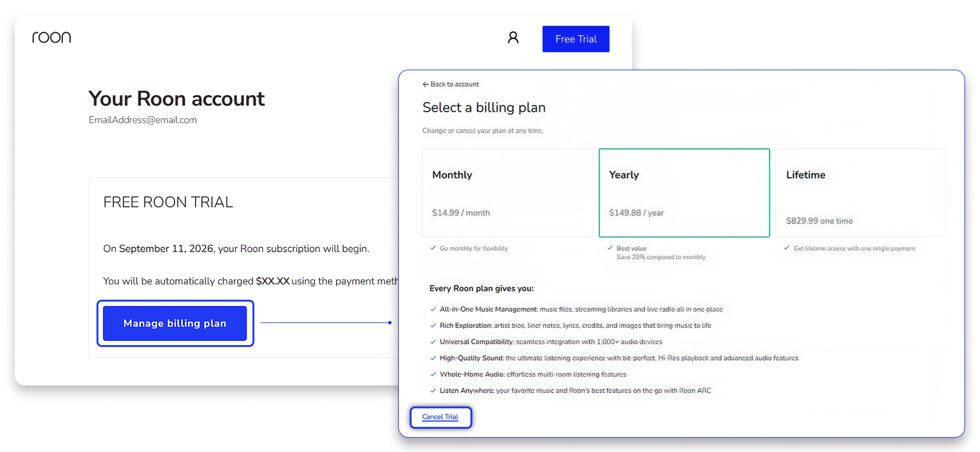Image resolution: width=980 pixels, height=452 pixels.
Task: Click the Rich Exploration feature line
Action: [x=575, y=325]
